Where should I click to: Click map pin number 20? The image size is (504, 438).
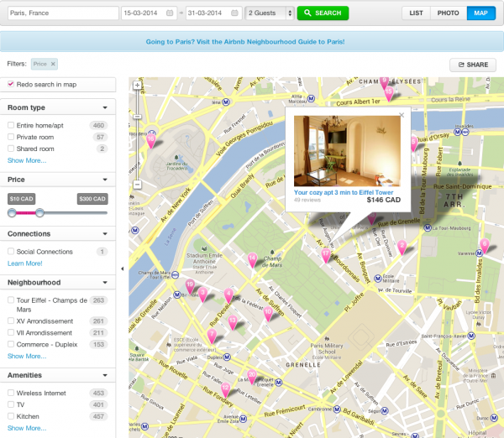[x=252, y=377]
